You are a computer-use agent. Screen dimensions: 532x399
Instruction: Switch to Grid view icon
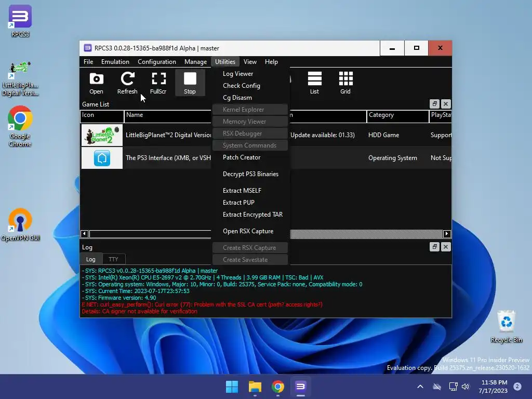(x=345, y=83)
